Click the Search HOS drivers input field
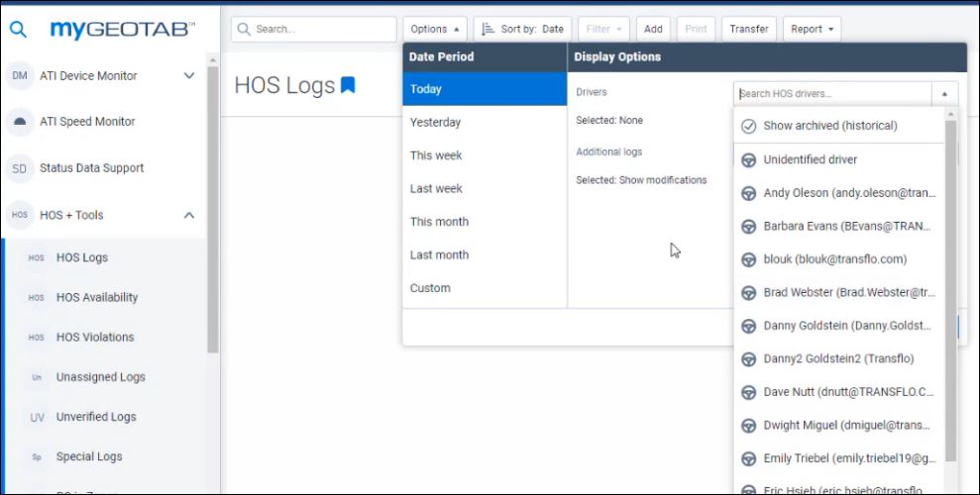This screenshot has height=495, width=980. pyautogui.click(x=832, y=94)
